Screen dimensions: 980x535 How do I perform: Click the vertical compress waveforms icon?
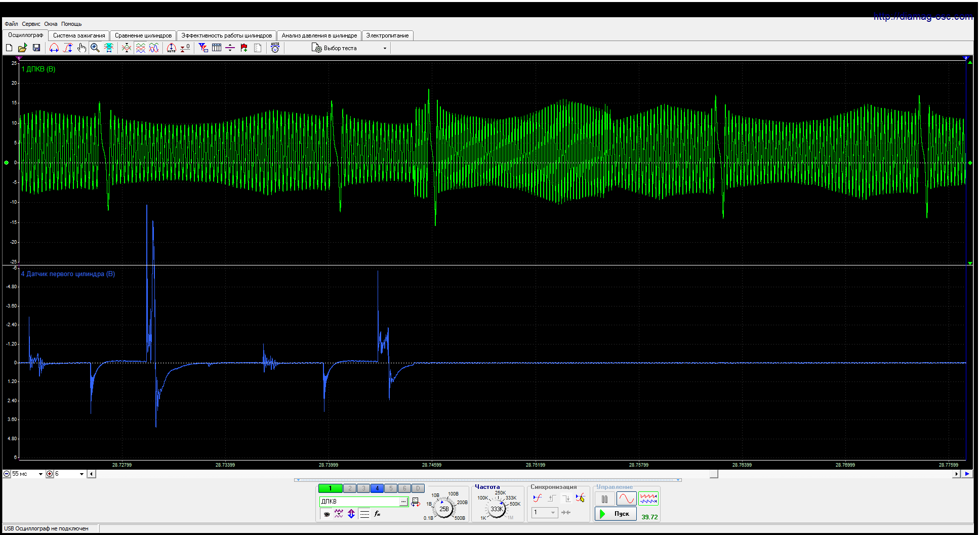[x=127, y=48]
